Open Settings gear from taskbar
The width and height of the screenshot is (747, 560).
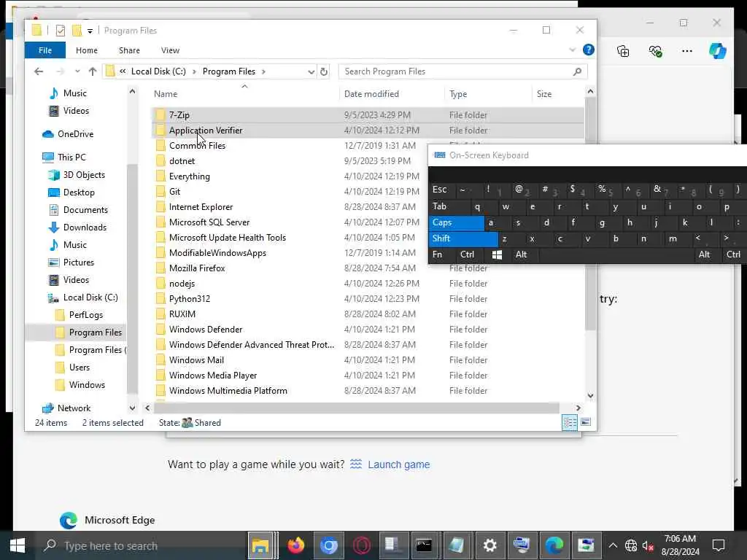[489, 545]
